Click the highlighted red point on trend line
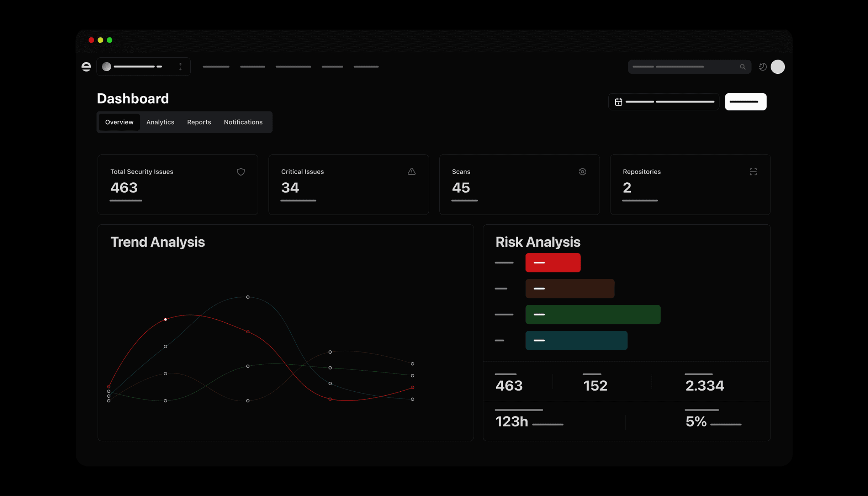The width and height of the screenshot is (868, 496). point(165,319)
